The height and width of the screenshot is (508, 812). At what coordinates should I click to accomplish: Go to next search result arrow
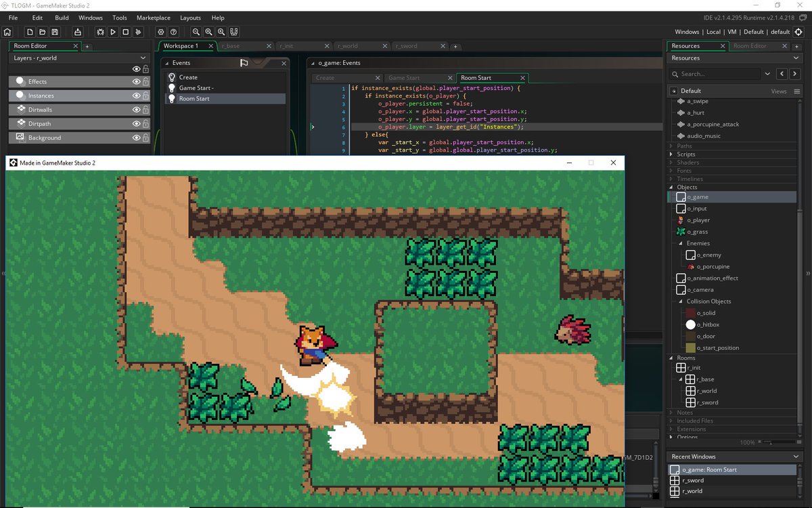point(796,74)
